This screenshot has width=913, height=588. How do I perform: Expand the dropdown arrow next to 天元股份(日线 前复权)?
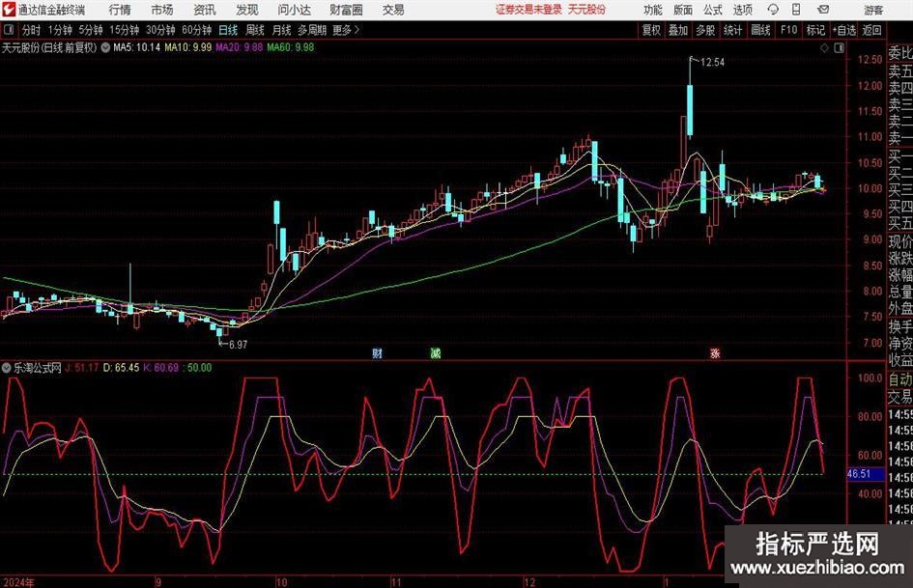pyautogui.click(x=105, y=47)
